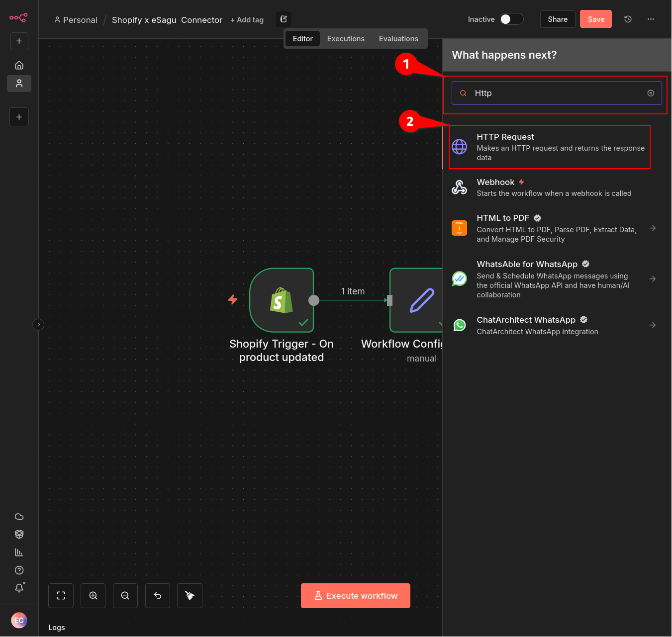Image resolution: width=672 pixels, height=637 pixels.
Task: Click the verified badge next to WhatsAble
Action: (x=585, y=264)
